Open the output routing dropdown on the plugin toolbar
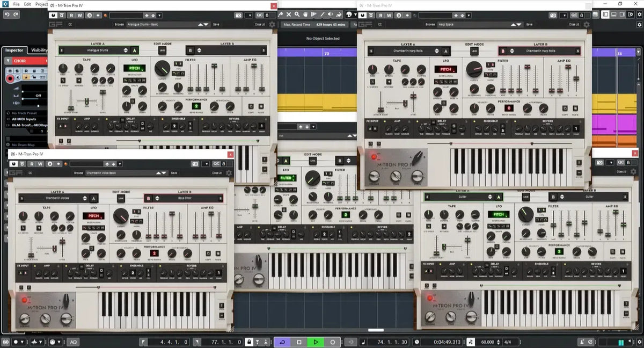 (x=249, y=15)
